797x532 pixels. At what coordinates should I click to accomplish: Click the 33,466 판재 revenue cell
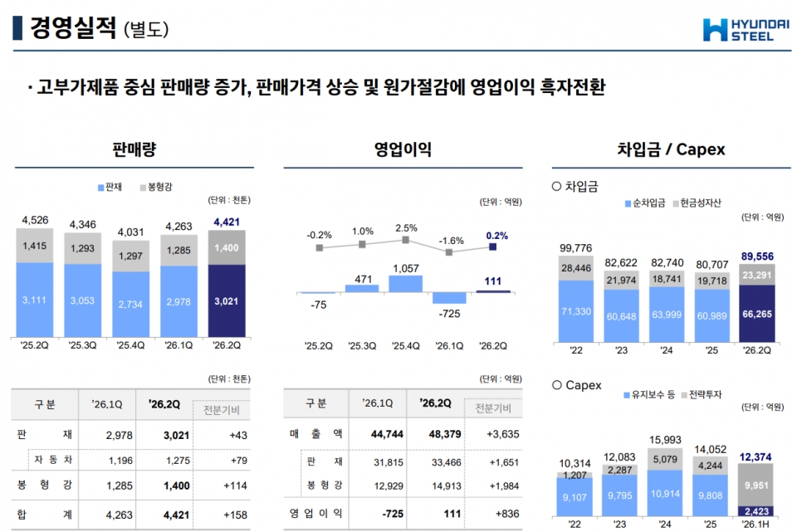coord(447,462)
